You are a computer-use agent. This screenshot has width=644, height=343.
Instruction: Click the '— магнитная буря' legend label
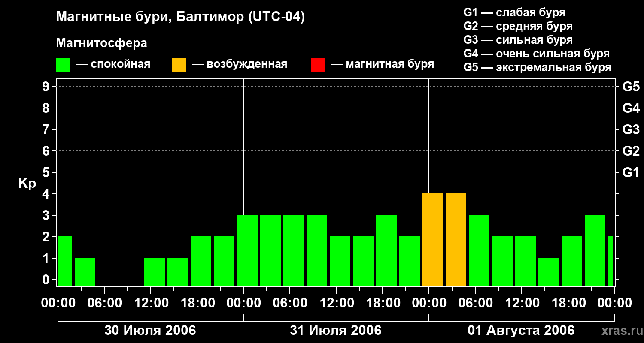[x=383, y=65]
